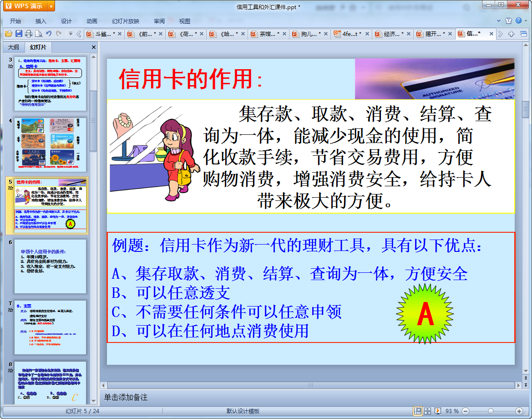532x419 pixels.
Task: Open a presentation file via the Open icon
Action: tap(9, 34)
